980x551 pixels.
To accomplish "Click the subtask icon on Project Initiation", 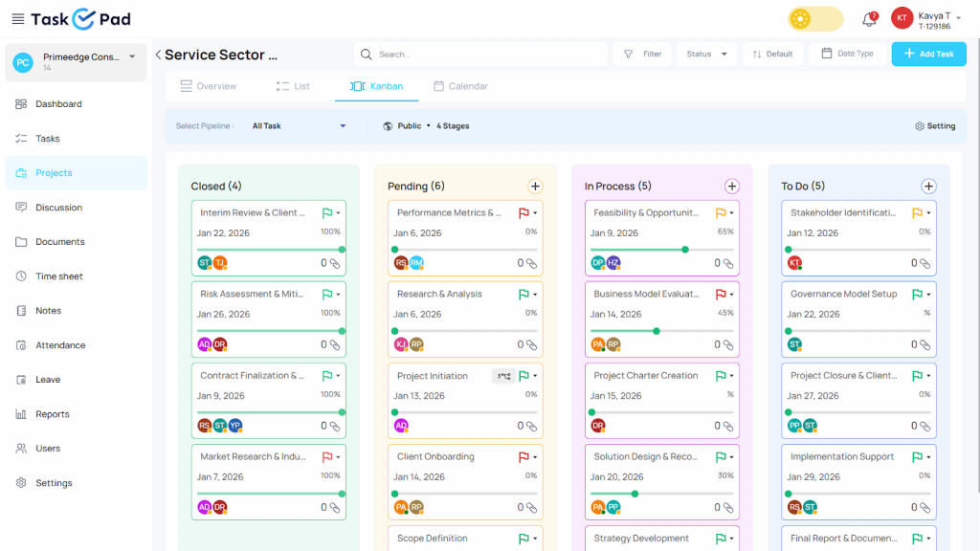I will click(502, 376).
